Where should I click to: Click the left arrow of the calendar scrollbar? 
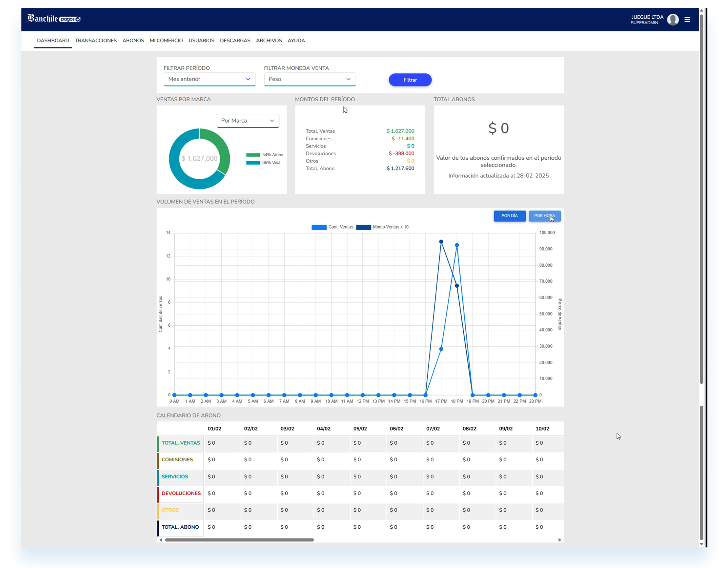[161, 540]
